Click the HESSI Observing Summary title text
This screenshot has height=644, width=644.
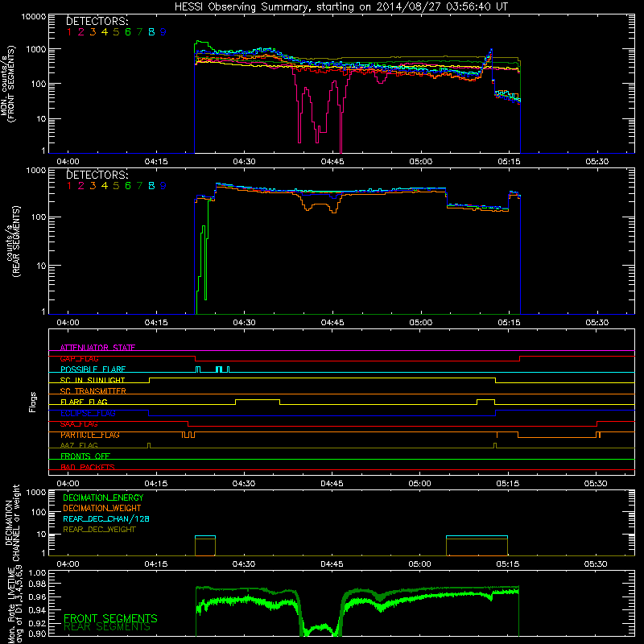341,6
